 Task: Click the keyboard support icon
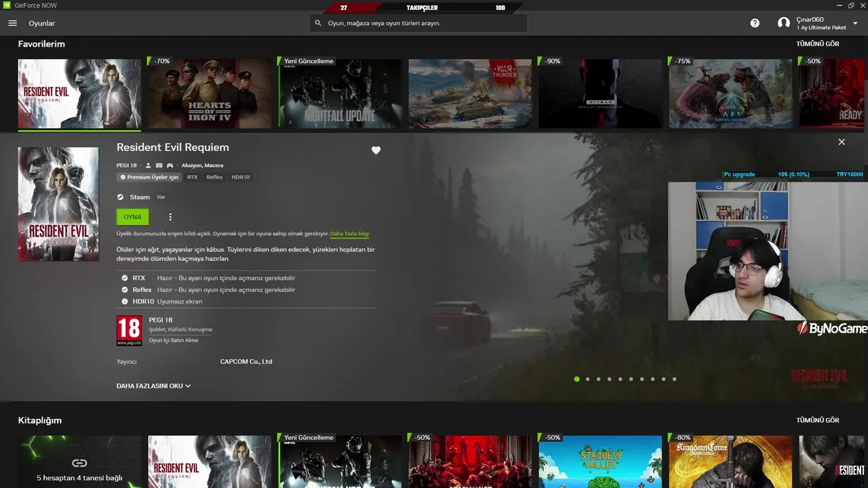coord(159,165)
